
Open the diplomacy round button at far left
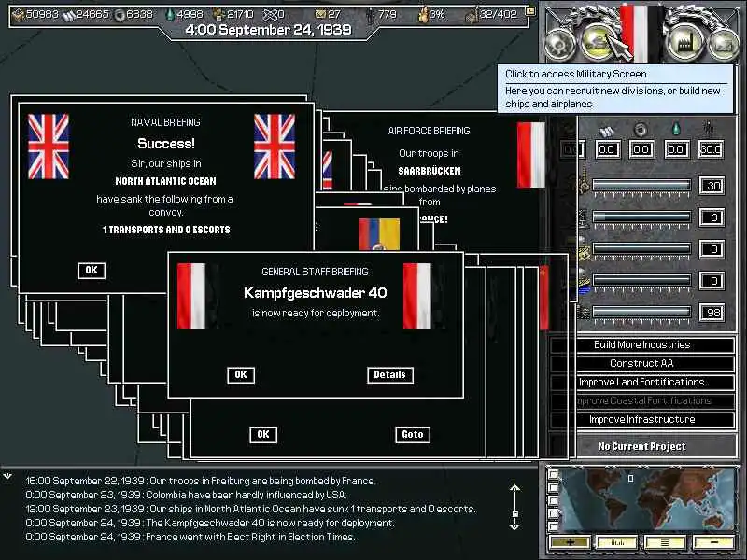(x=561, y=44)
